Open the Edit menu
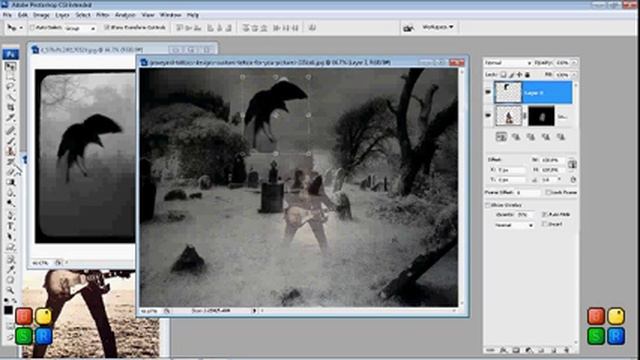The image size is (640, 360). [x=22, y=15]
